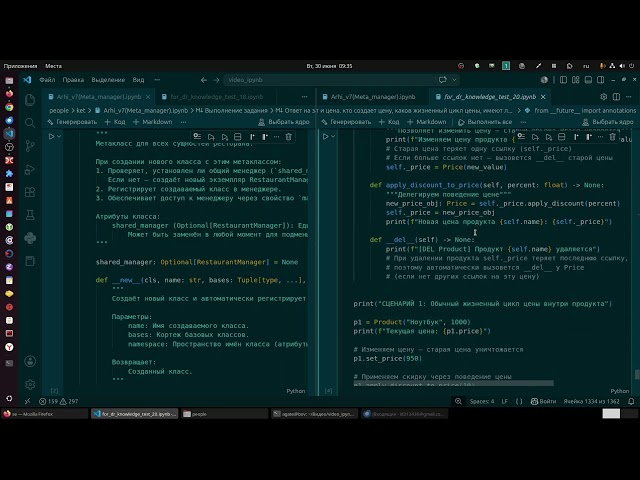Open more actions for left editor group
The image size is (640, 480).
click(x=304, y=97)
